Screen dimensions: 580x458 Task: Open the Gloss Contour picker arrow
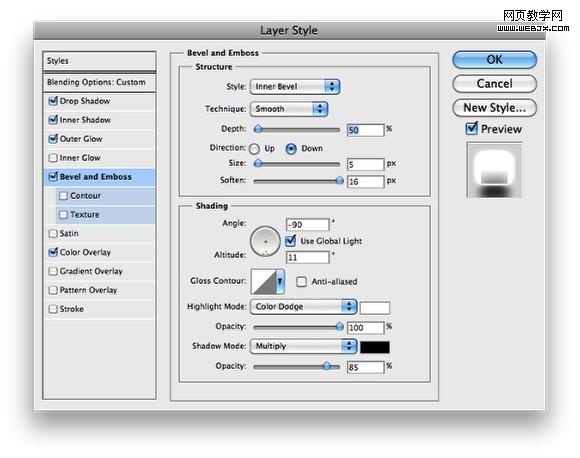pyautogui.click(x=280, y=282)
